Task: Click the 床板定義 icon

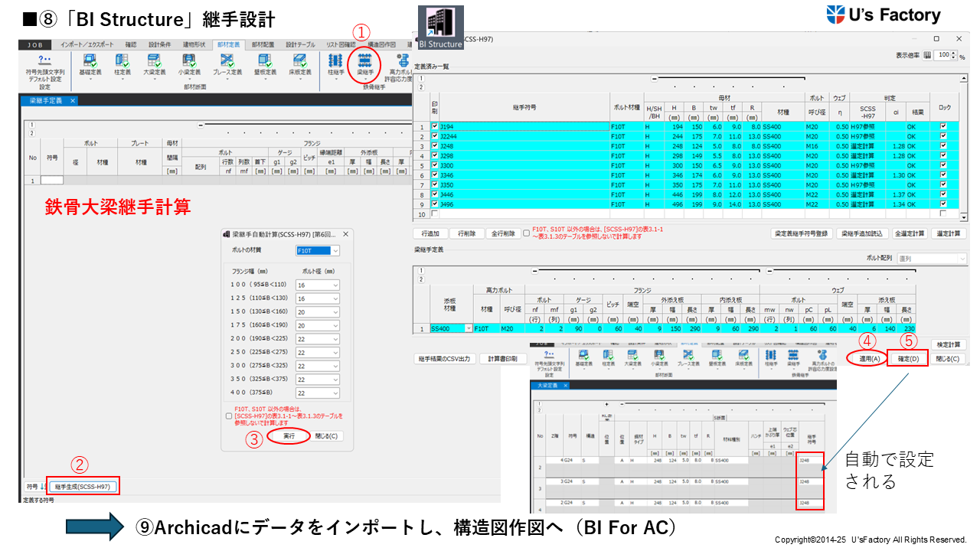Action: pyautogui.click(x=299, y=63)
